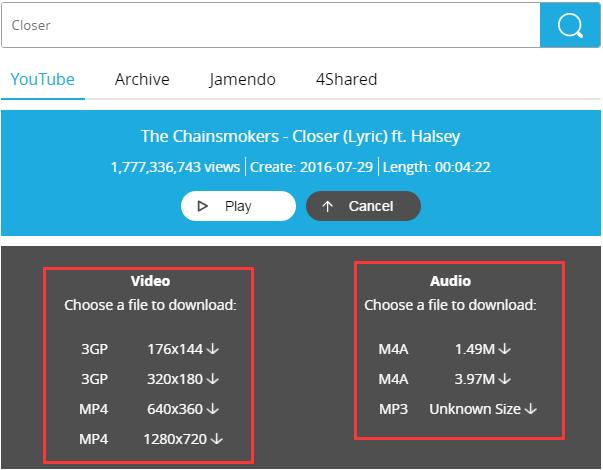Open the Archive tab
Screen dimensions: 603x470
(x=142, y=80)
